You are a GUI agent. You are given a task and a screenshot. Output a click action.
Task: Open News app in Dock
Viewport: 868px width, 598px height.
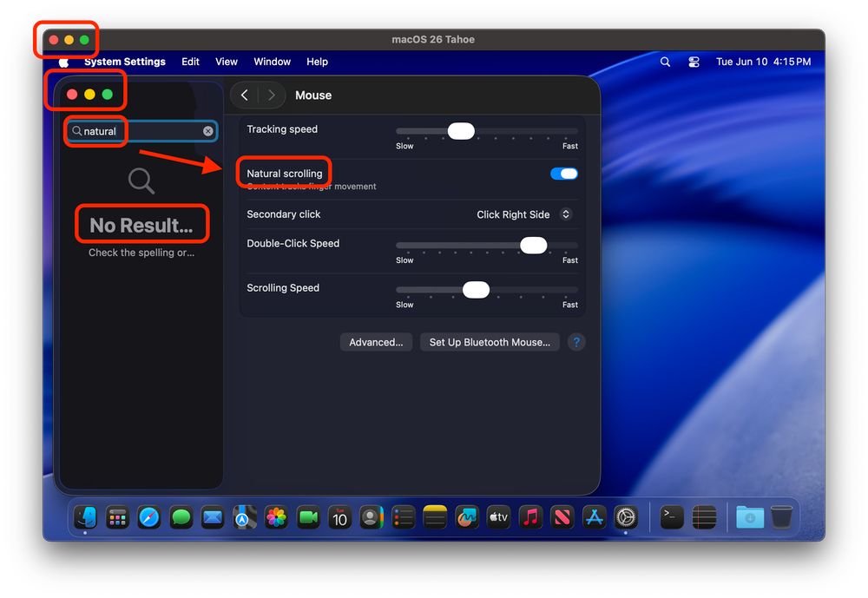tap(562, 517)
